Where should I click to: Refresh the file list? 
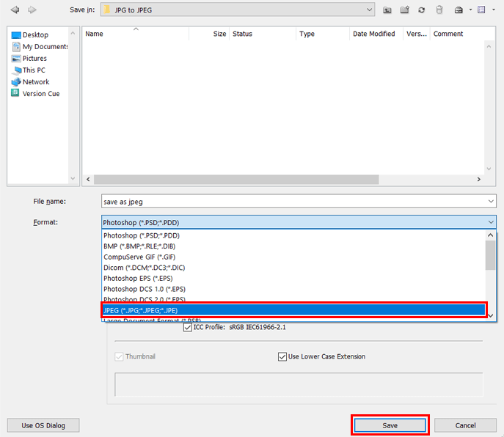pos(422,10)
